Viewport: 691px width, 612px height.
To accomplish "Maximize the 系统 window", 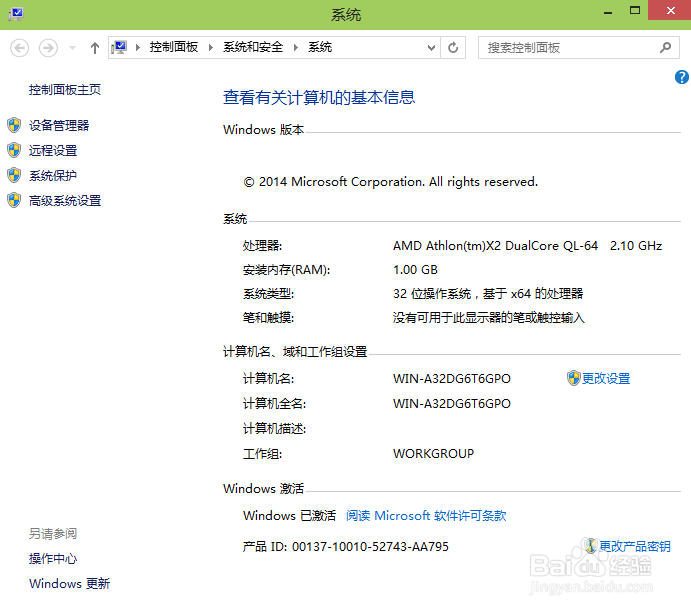I will tap(635, 11).
